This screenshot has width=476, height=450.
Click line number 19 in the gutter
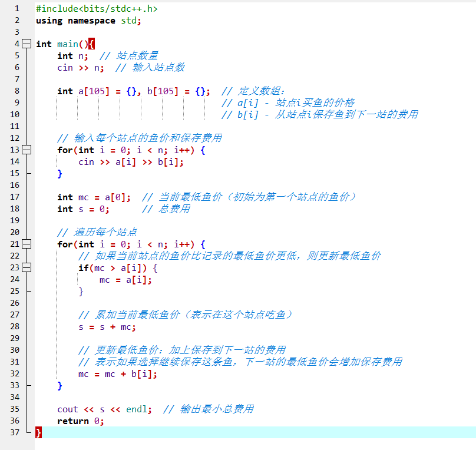[x=15, y=220]
